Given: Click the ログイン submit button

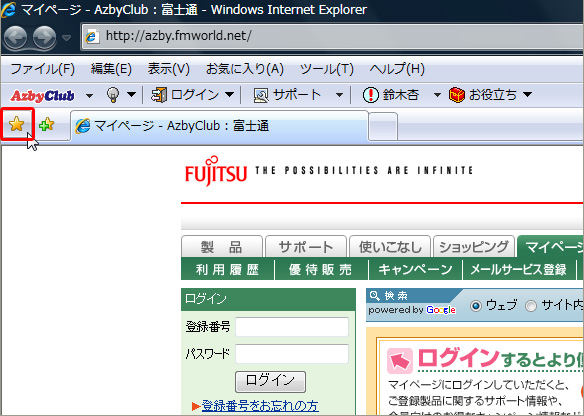Looking at the screenshot, I should 270,381.
